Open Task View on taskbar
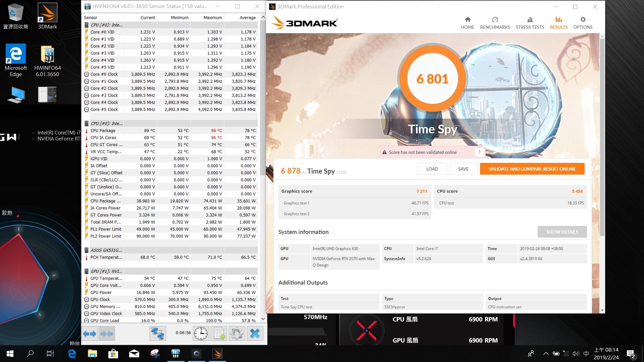 pyautogui.click(x=50, y=354)
